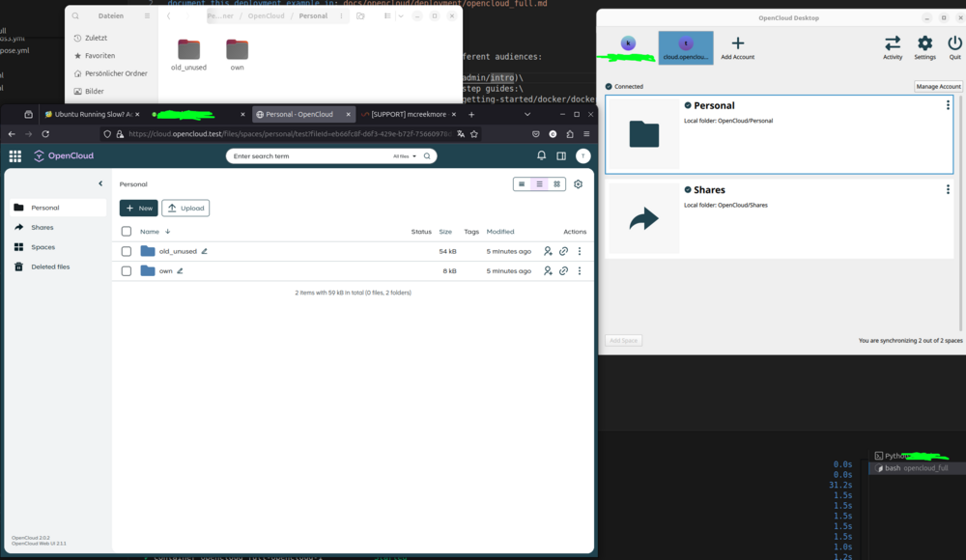Toggle the right sidebar panel icon
Screen dimensions: 966x560
tap(561, 156)
